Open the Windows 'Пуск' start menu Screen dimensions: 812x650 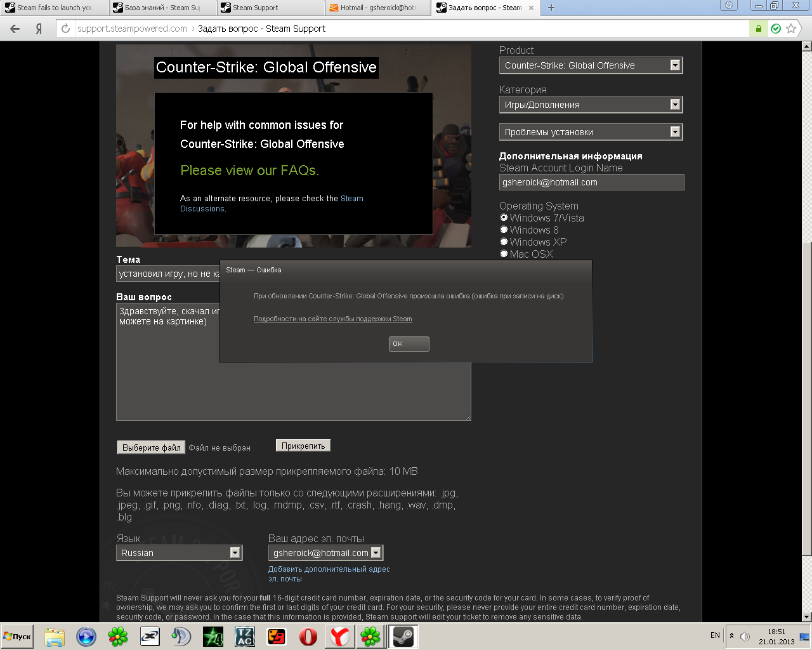[x=18, y=636]
